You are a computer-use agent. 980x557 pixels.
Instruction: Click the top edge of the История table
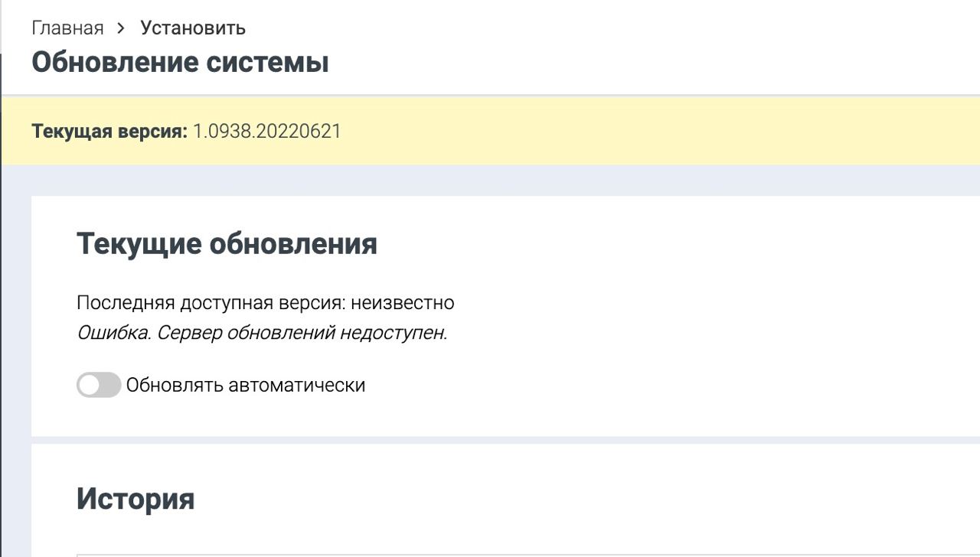click(459, 555)
